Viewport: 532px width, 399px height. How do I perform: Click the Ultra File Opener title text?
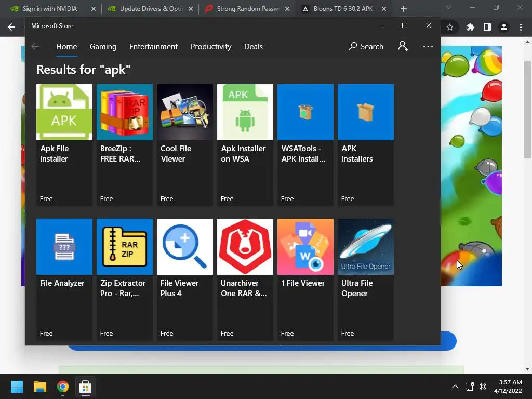coord(357,288)
